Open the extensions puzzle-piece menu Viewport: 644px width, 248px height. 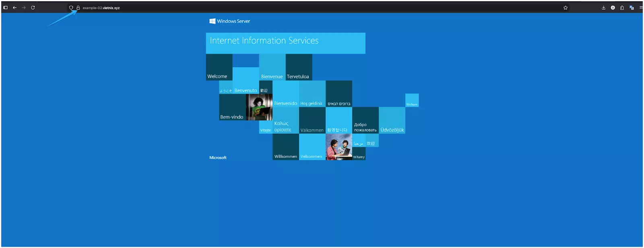tap(622, 8)
